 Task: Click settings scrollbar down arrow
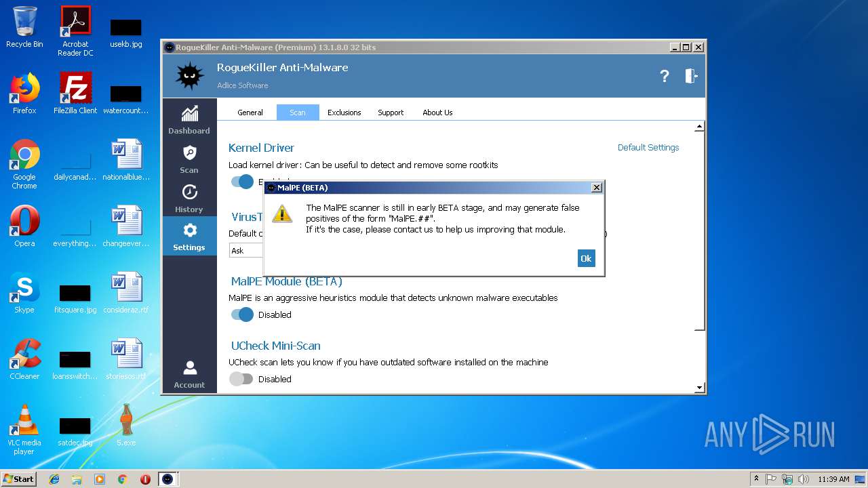pyautogui.click(x=700, y=388)
